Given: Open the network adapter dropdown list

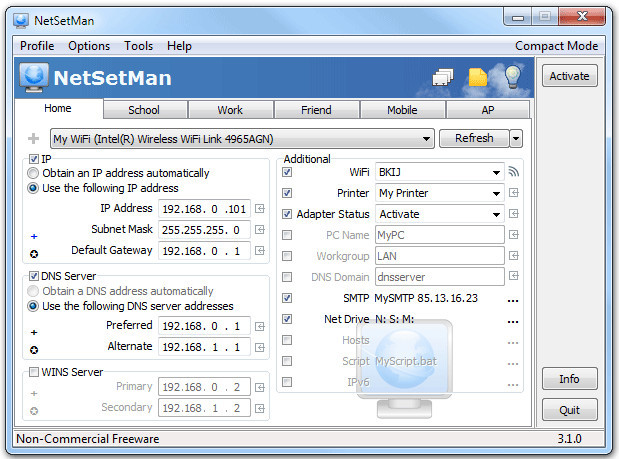Looking at the screenshot, I should tap(241, 139).
